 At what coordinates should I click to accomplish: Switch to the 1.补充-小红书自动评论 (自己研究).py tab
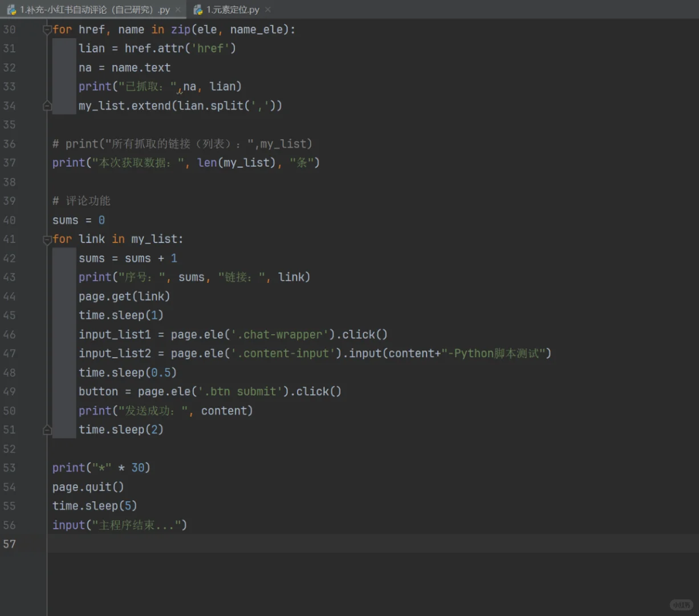pyautogui.click(x=95, y=10)
